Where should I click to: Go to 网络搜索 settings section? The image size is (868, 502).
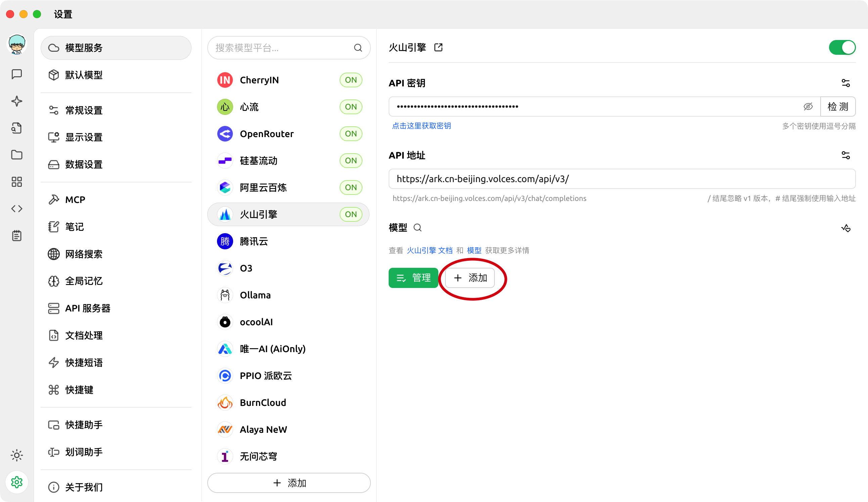pos(84,254)
